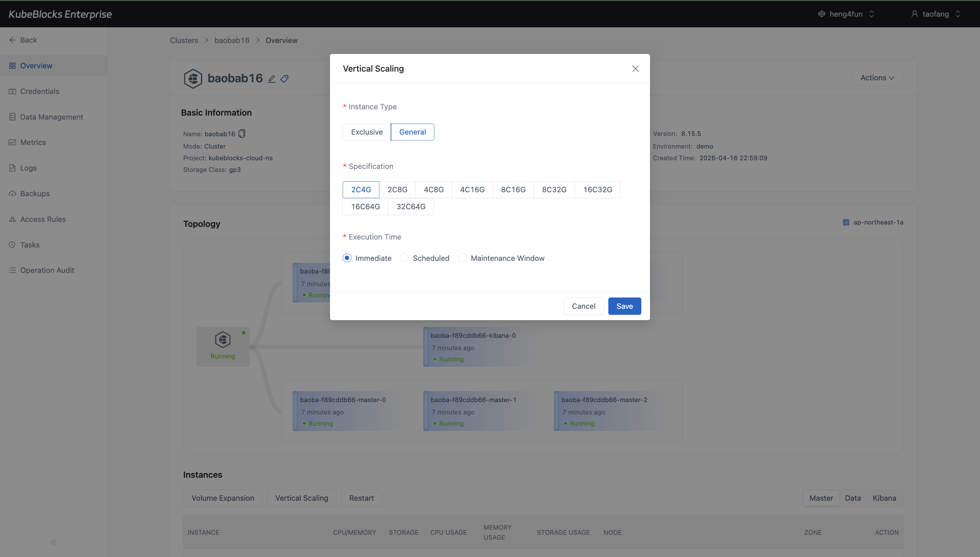
Task: Choose the 2C4G specification
Action: point(361,189)
